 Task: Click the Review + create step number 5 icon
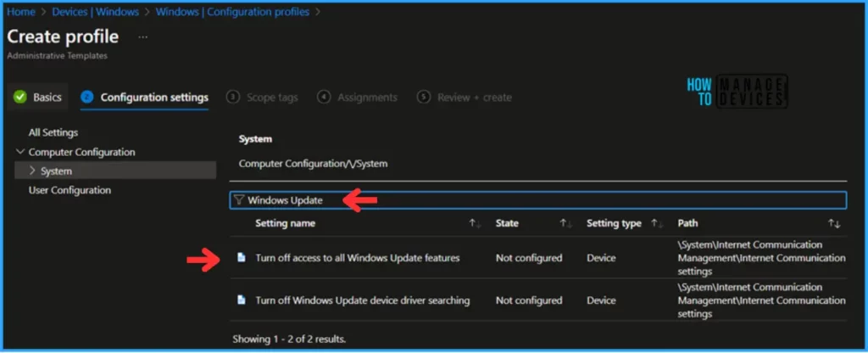tap(424, 97)
